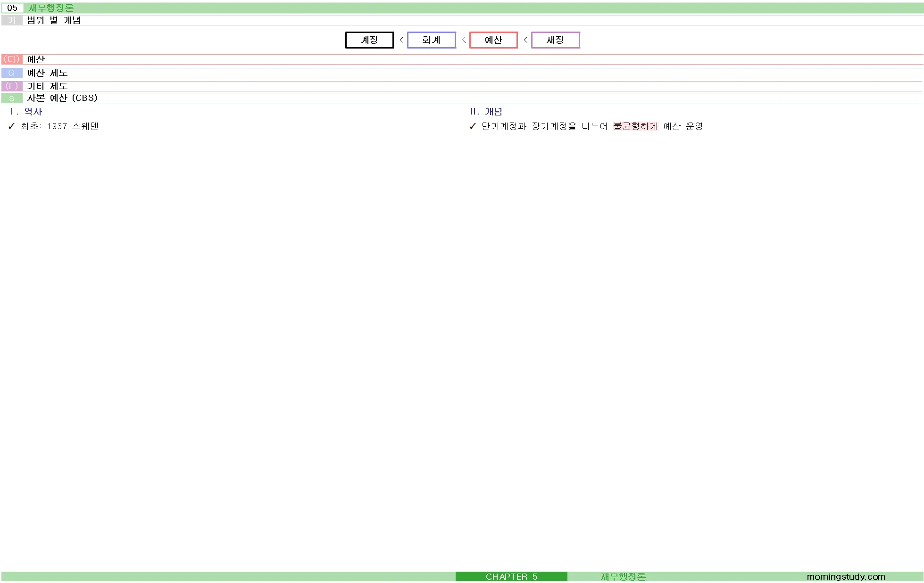Select the heading 기타 제도
The image size is (924, 583).
(x=47, y=86)
